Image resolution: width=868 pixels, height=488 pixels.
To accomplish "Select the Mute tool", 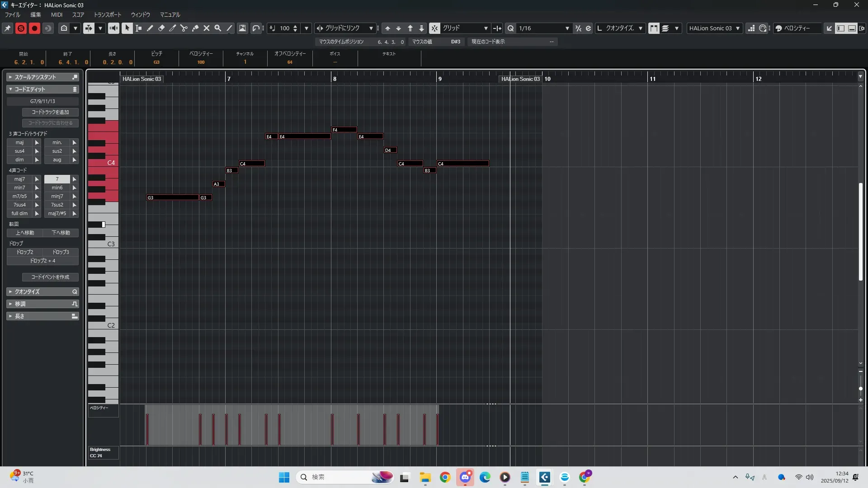I will [x=207, y=28].
